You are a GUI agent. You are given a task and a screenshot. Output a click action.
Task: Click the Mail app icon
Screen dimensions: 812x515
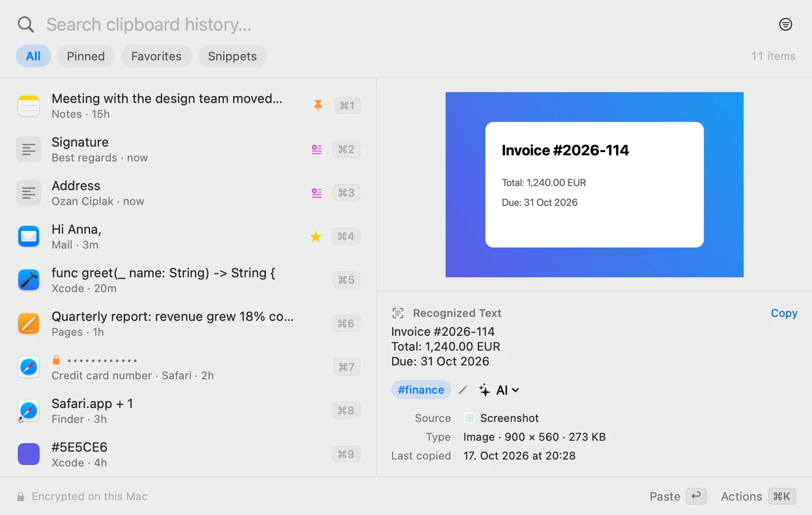click(29, 237)
